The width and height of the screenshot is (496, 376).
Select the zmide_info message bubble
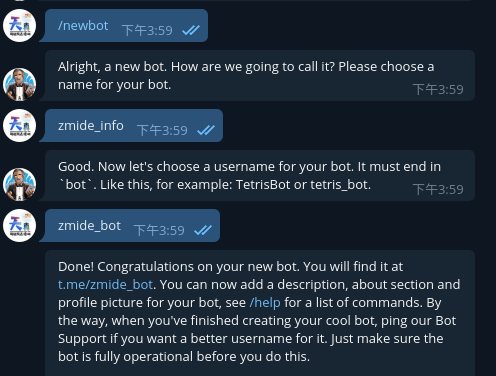(134, 126)
